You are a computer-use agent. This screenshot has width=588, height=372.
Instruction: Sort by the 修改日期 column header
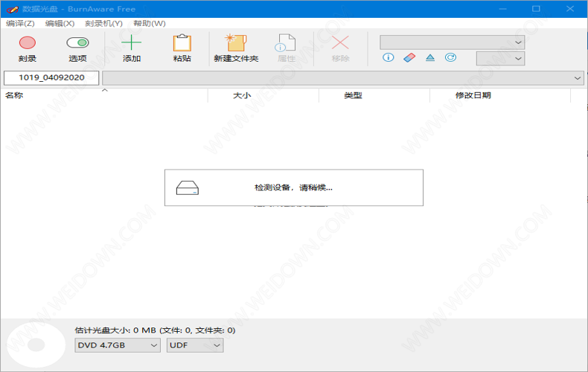[x=500, y=96]
